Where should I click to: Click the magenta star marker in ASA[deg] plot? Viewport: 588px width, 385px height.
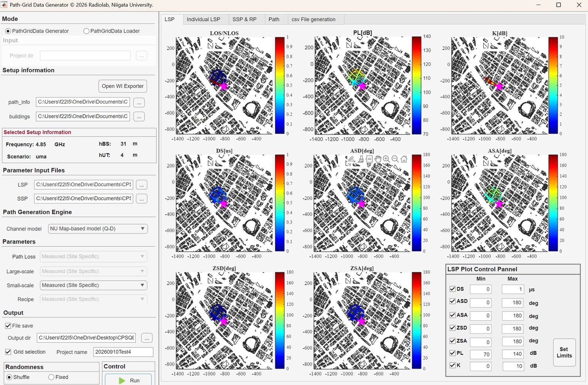(499, 203)
